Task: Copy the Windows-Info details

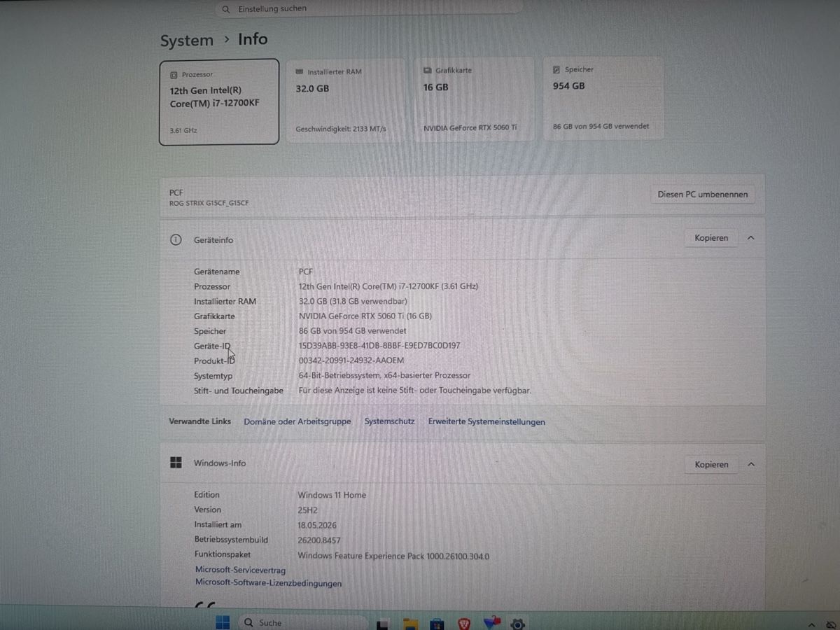Action: 711,465
